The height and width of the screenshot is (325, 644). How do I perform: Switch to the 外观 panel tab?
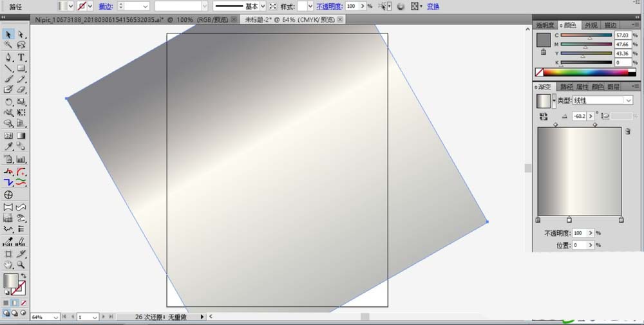click(x=591, y=26)
